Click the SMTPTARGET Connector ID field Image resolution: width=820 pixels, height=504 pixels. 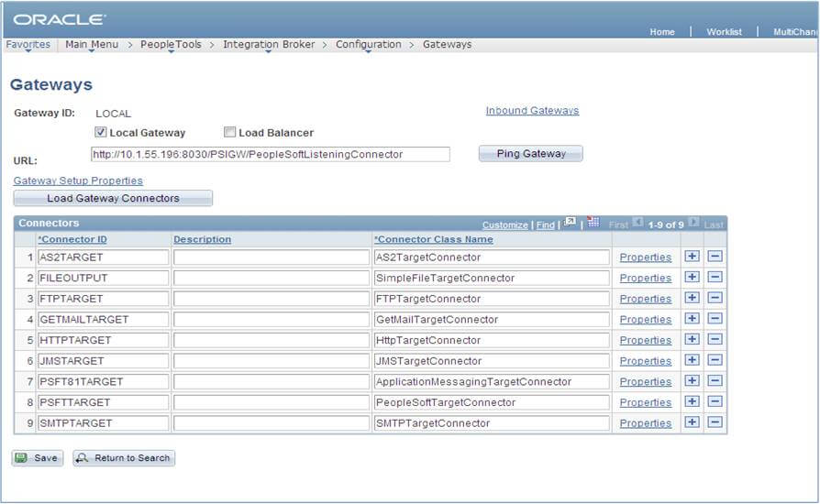coord(104,423)
